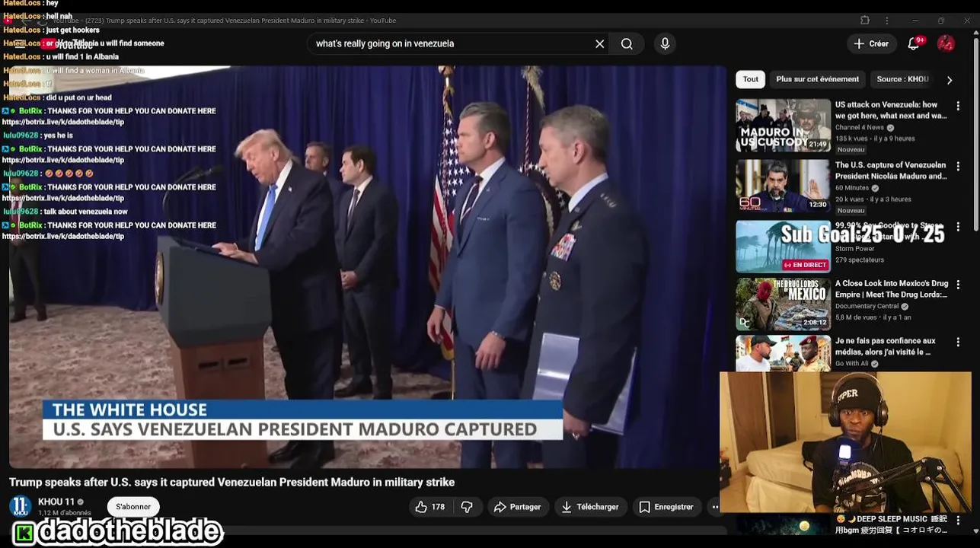Open 'The U.S. capture of Venezuelan President' title
Image resolution: width=980 pixels, height=548 pixels.
[891, 170]
